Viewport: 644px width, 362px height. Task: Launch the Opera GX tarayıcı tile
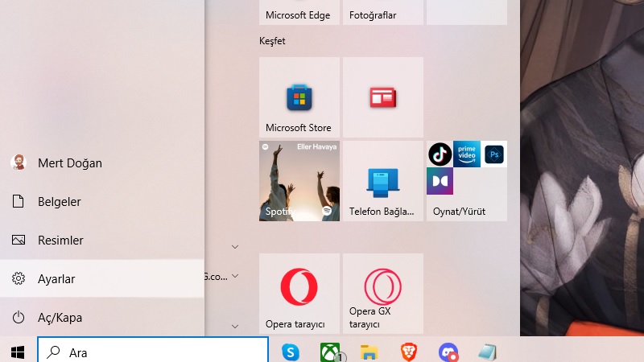(383, 294)
